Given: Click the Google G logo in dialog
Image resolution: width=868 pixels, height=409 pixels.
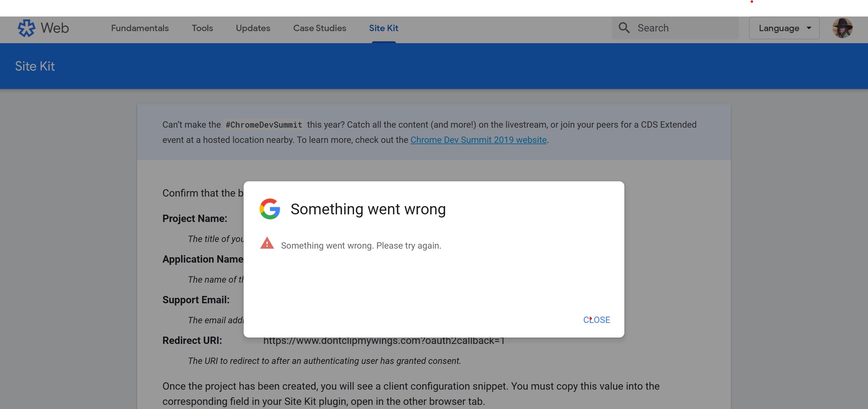Looking at the screenshot, I should (x=269, y=209).
